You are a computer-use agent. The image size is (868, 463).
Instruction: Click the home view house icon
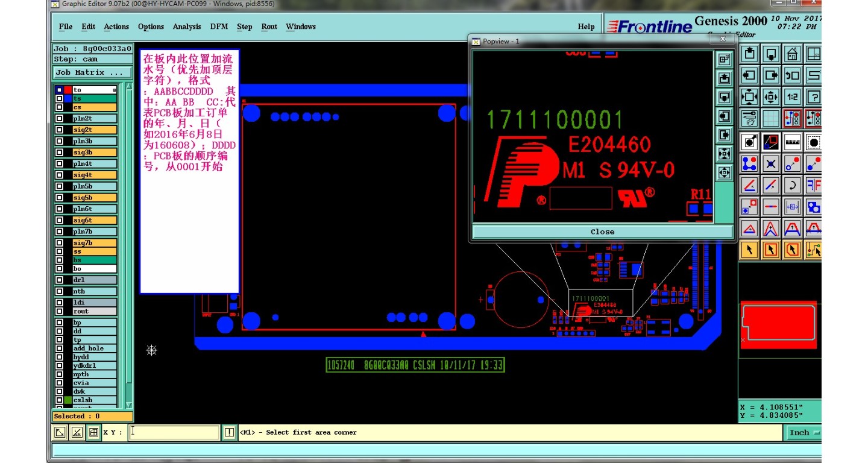(792, 54)
